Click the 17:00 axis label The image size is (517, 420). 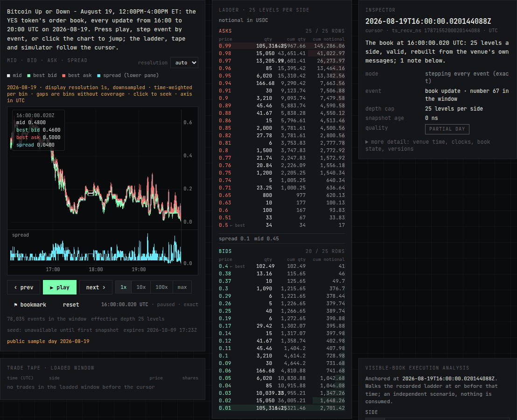point(53,269)
